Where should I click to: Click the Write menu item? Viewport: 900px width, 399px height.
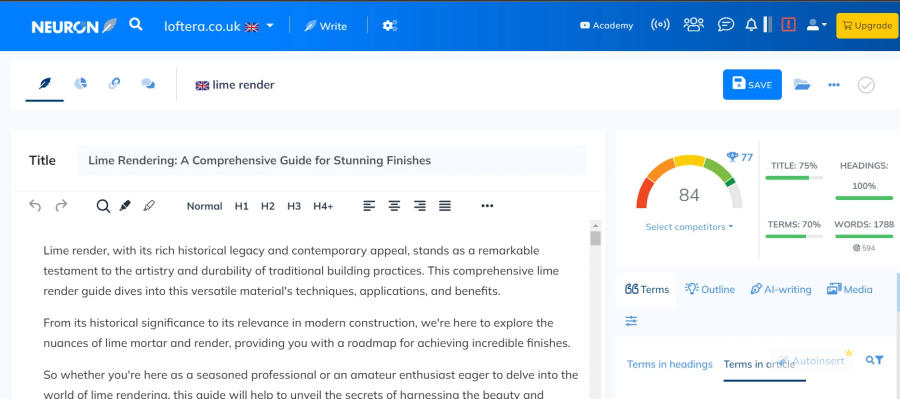pyautogui.click(x=325, y=26)
